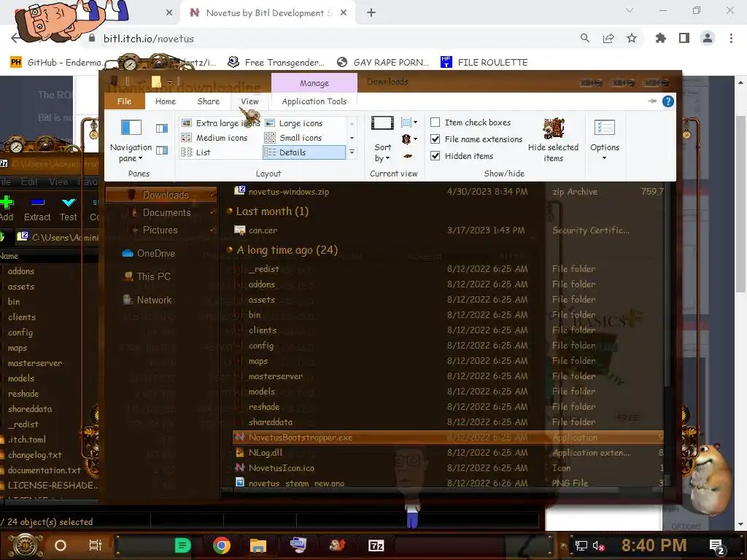The width and height of the screenshot is (747, 560).
Task: Toggle the Details pane button
Action: click(x=162, y=150)
